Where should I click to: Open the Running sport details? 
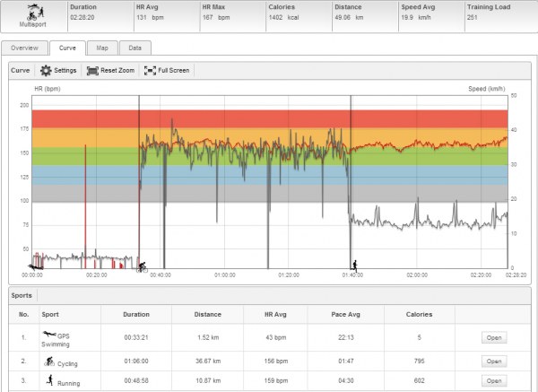494,381
